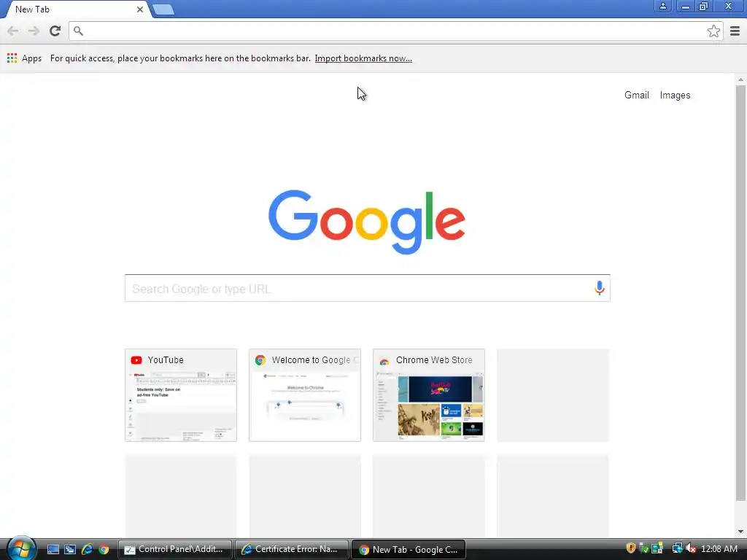Viewport: 747px width, 560px height.
Task: Click the browser forward arrow
Action: [34, 31]
